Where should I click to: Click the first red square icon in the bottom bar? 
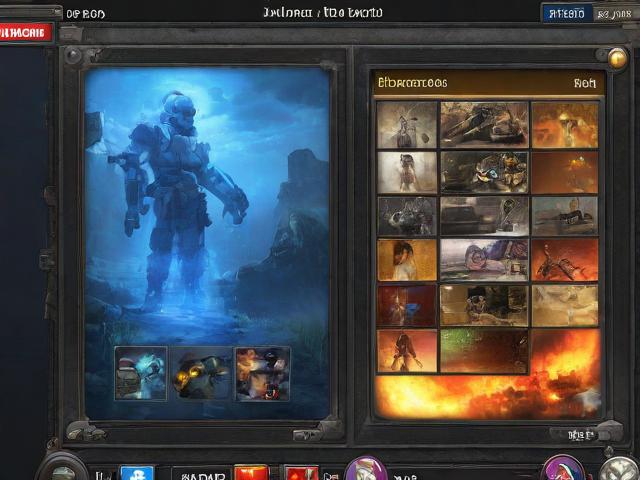251,473
